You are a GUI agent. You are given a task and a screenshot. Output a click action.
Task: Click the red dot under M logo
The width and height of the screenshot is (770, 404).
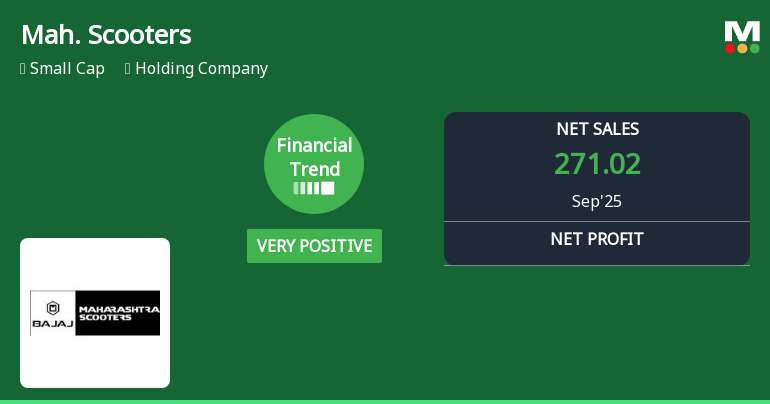pyautogui.click(x=730, y=48)
